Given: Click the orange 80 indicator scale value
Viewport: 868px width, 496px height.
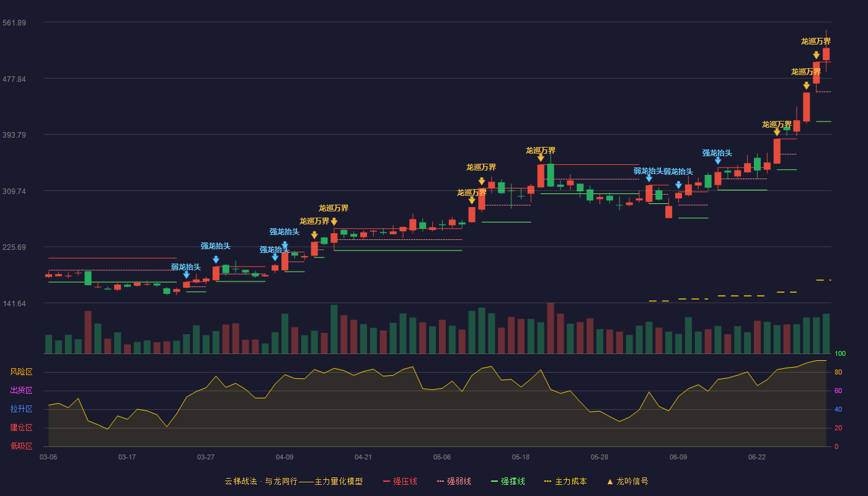Looking at the screenshot, I should point(838,372).
